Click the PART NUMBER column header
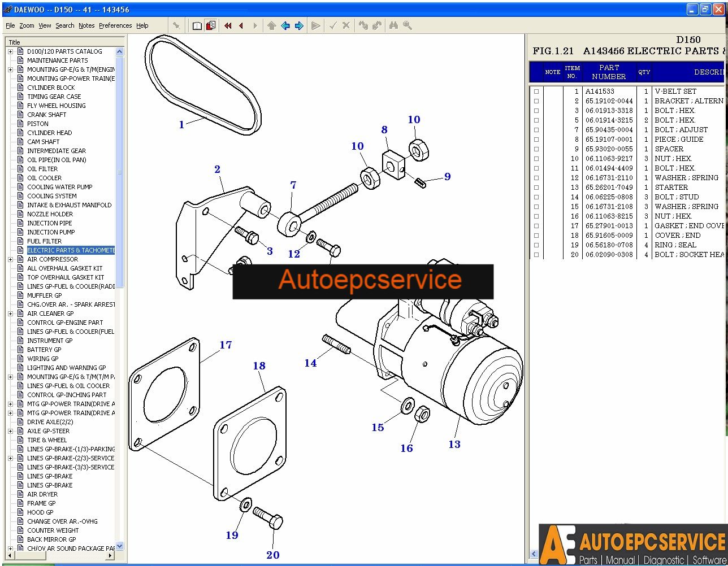 click(609, 72)
